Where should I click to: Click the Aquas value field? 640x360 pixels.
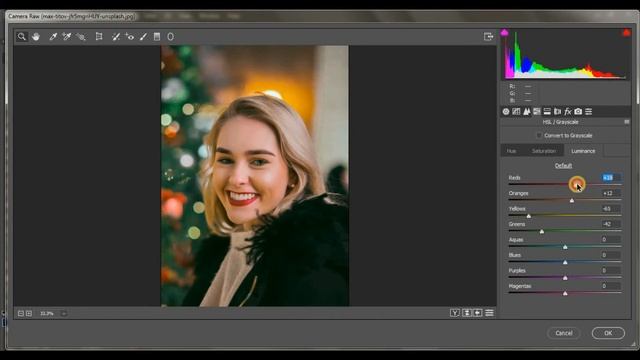coord(611,240)
